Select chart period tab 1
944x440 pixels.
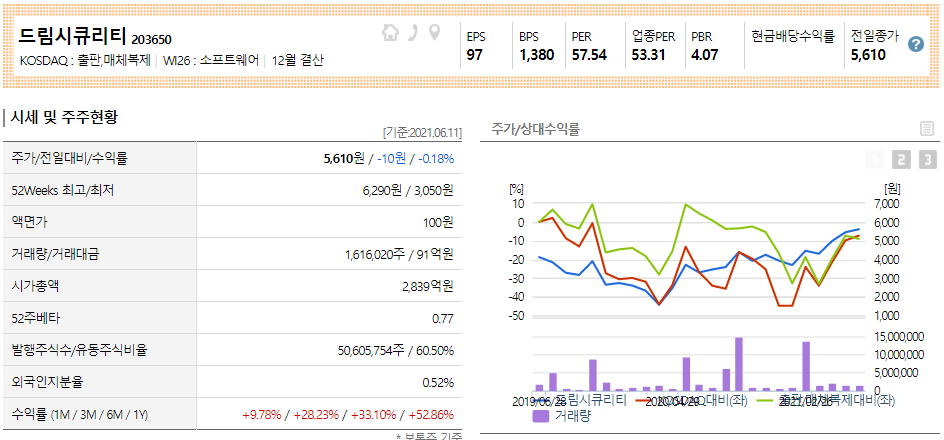pos(875,160)
